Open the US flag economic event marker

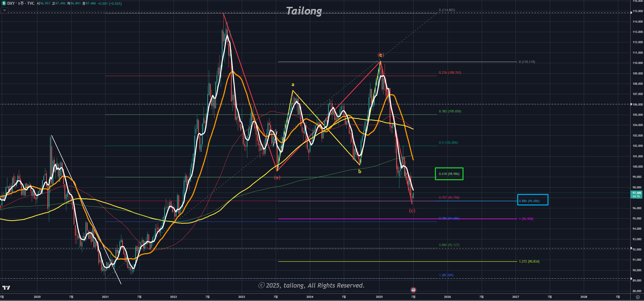tap(413, 290)
